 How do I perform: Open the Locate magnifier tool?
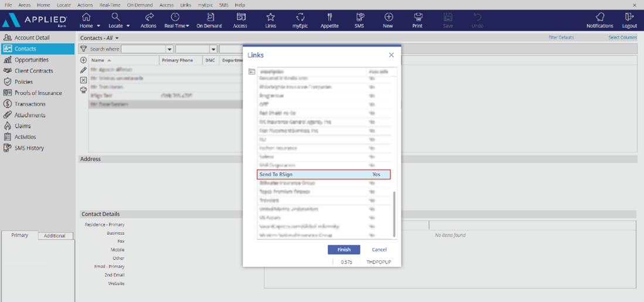pyautogui.click(x=116, y=17)
